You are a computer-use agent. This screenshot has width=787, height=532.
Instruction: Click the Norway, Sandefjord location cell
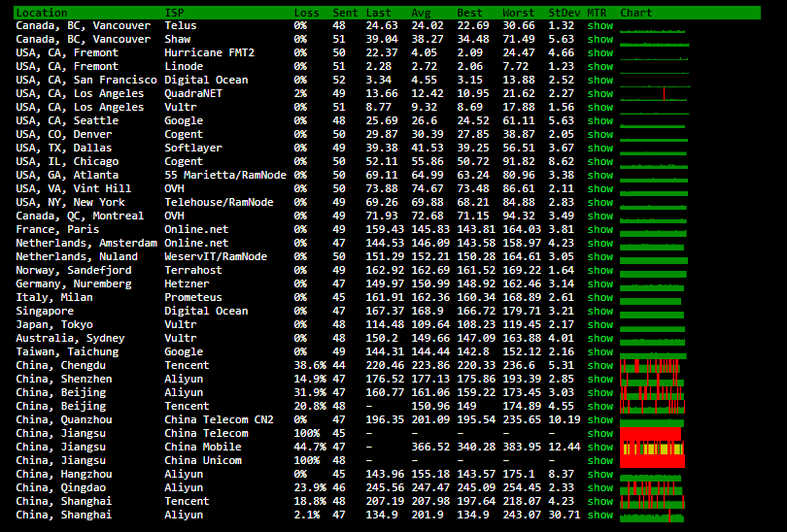pyautogui.click(x=74, y=270)
